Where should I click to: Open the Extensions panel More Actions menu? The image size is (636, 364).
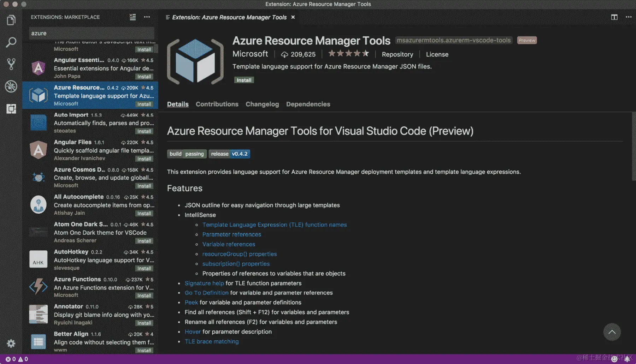tap(147, 17)
